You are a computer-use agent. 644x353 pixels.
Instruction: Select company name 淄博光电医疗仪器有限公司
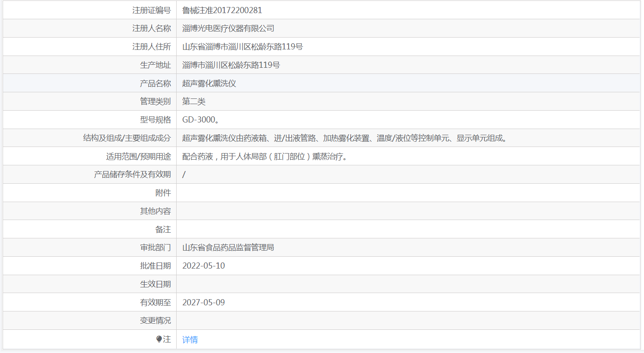[228, 28]
